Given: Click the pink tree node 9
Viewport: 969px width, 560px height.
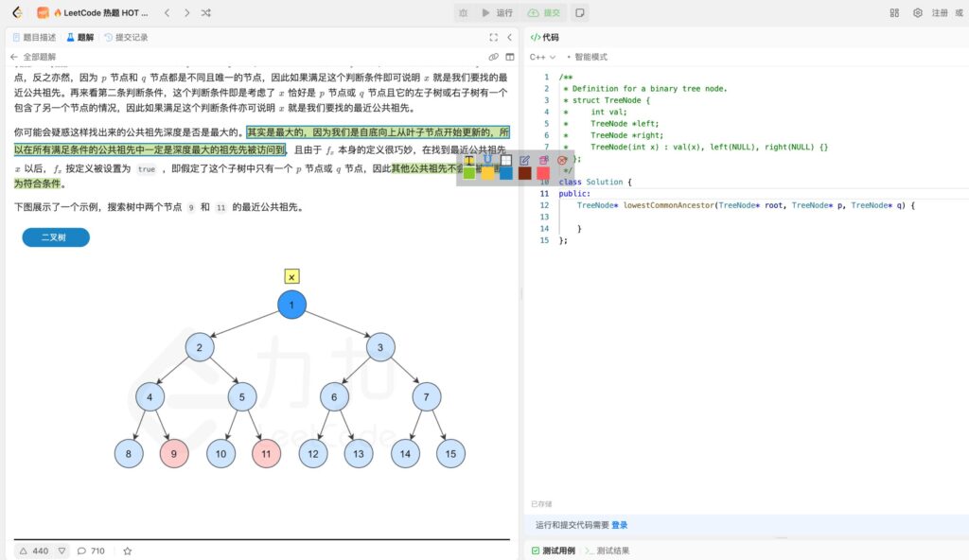Looking at the screenshot, I should pyautogui.click(x=174, y=454).
